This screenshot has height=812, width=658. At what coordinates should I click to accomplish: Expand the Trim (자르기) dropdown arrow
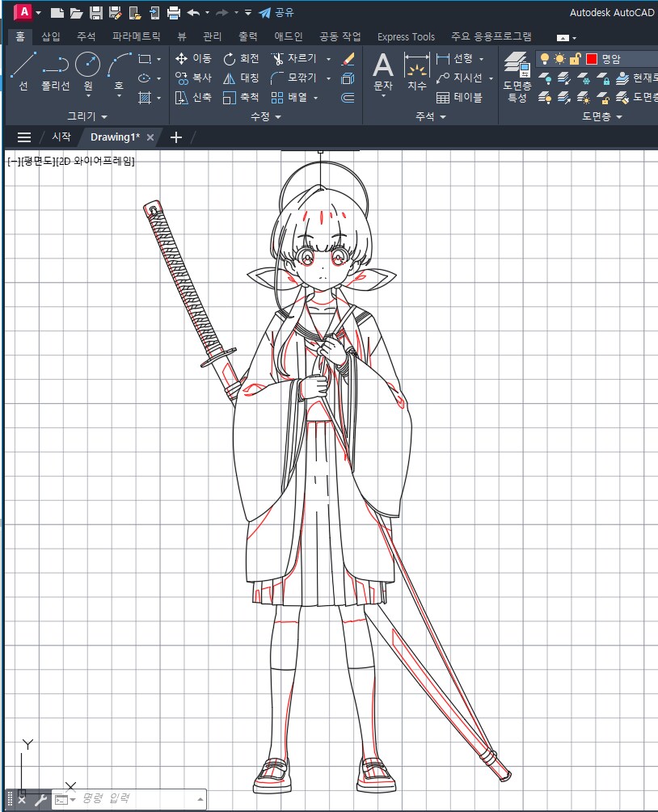(328, 59)
